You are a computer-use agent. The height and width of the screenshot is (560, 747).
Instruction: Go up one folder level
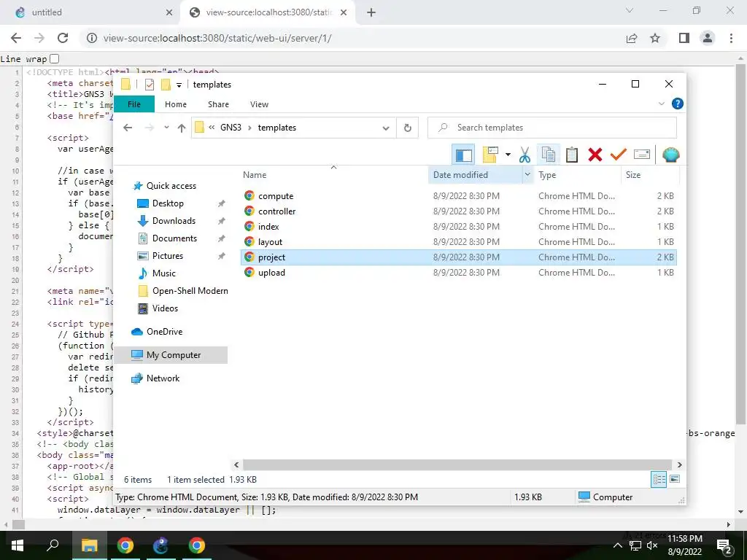182,128
